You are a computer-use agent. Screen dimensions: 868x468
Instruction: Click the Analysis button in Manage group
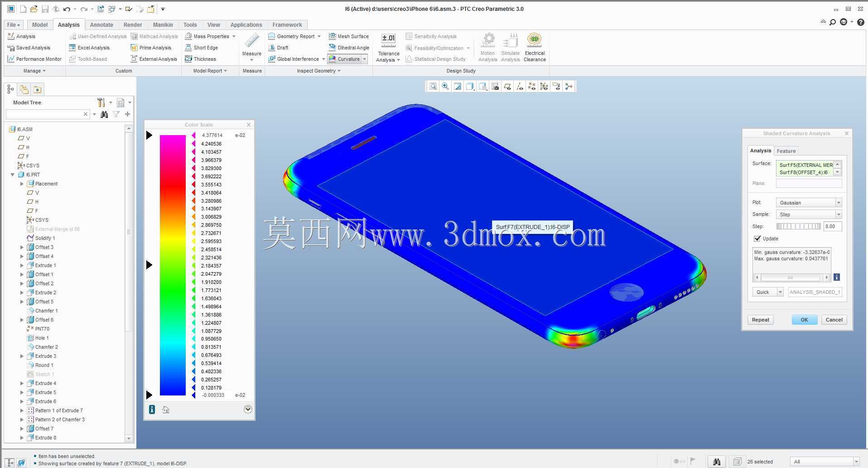tap(21, 36)
